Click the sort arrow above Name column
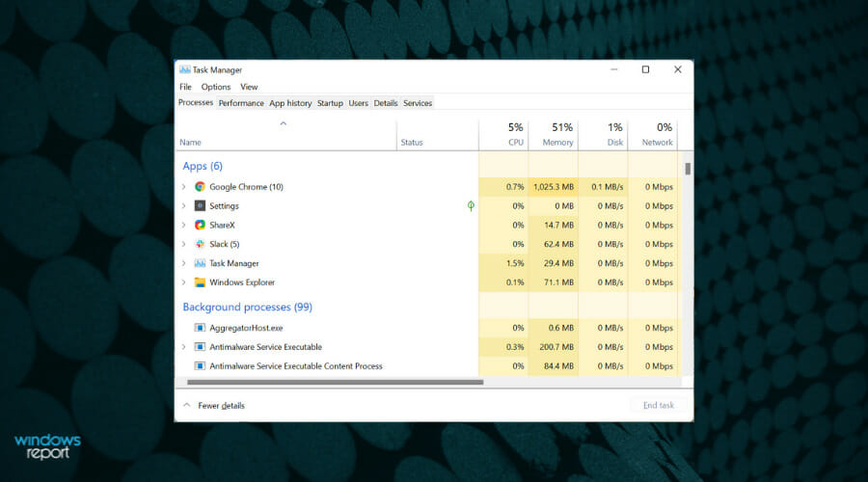 coord(284,123)
